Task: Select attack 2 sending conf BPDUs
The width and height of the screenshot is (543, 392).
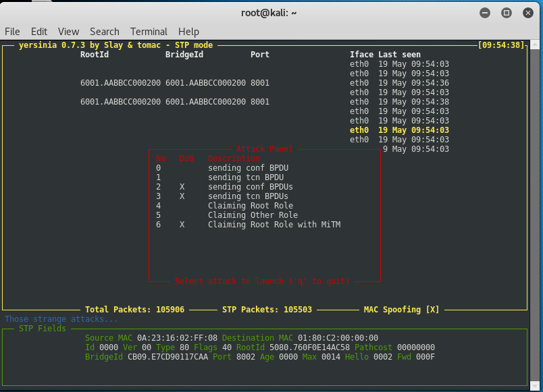Action: (224, 187)
